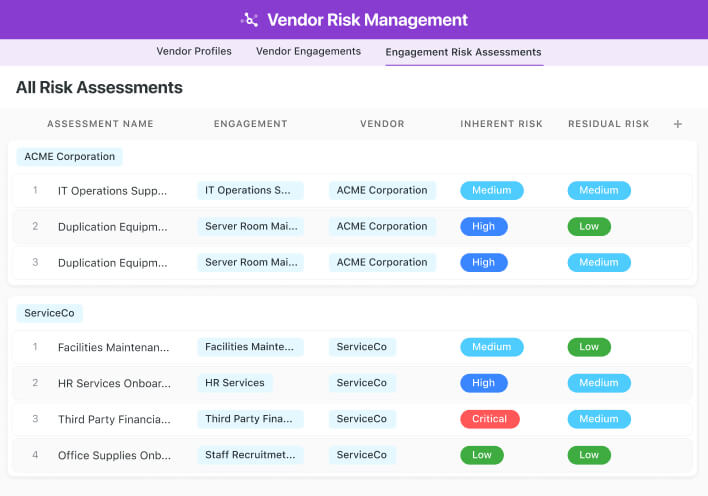Click Vendor Risk Management header title

click(x=368, y=20)
